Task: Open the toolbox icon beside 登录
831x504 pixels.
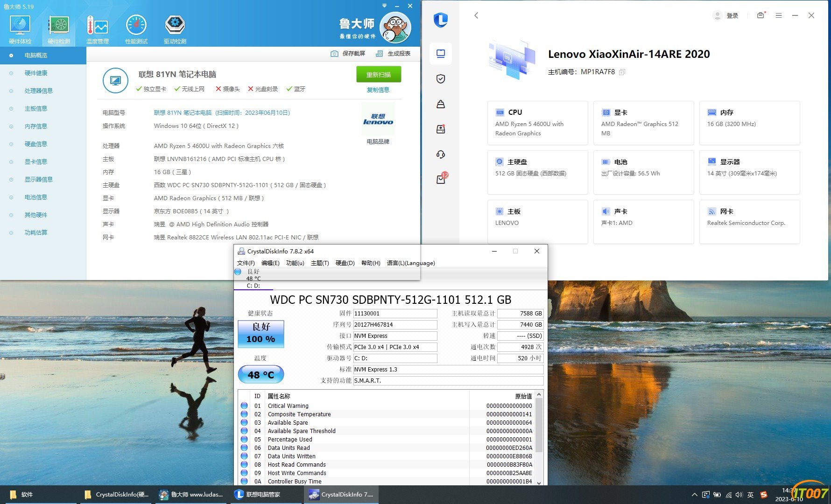Action: click(761, 15)
